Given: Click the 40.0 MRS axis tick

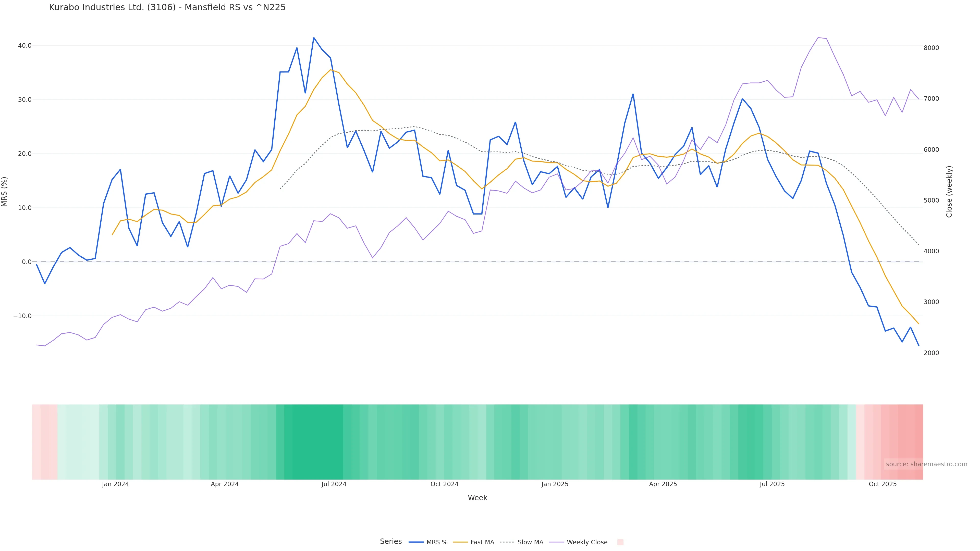Looking at the screenshot, I should [x=25, y=46].
